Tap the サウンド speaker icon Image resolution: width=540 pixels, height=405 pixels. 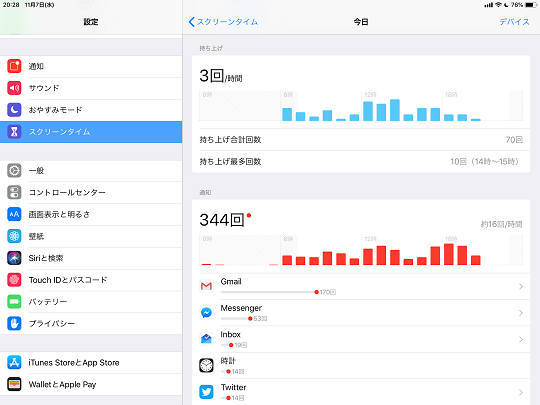(x=14, y=88)
